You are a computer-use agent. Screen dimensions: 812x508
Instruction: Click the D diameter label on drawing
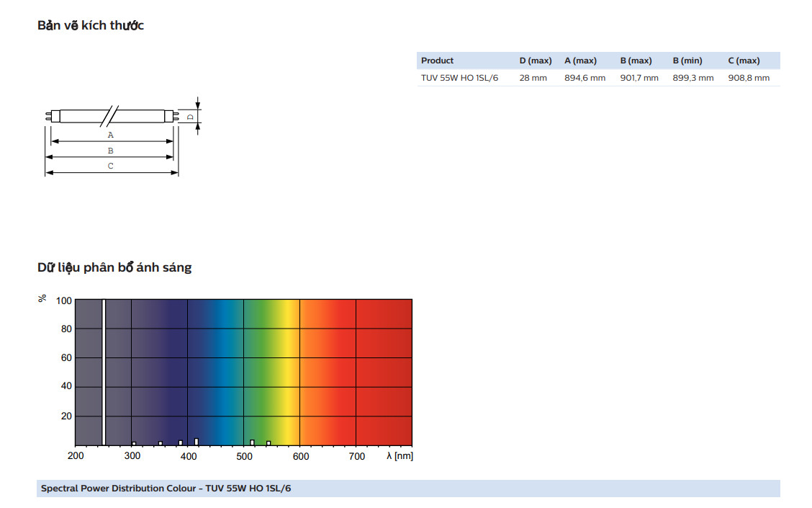click(x=190, y=116)
